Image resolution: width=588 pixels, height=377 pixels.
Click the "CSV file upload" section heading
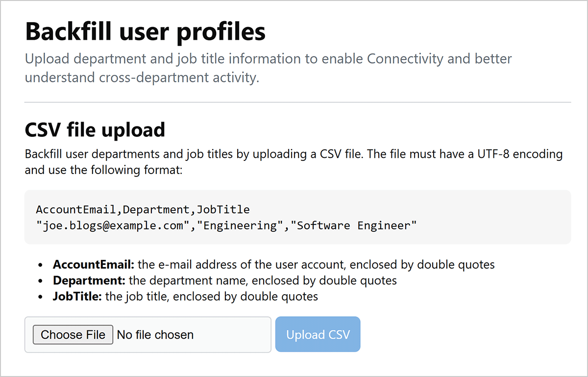(x=95, y=130)
